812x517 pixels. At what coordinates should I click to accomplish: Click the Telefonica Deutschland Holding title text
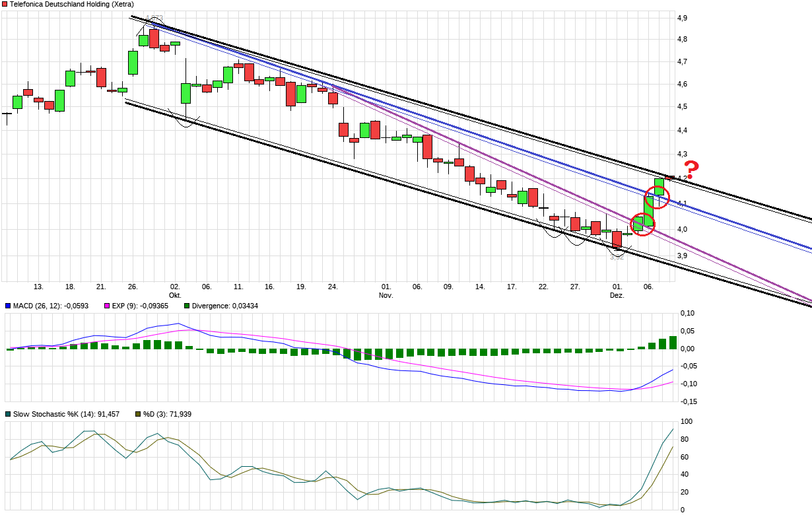coord(73,4)
